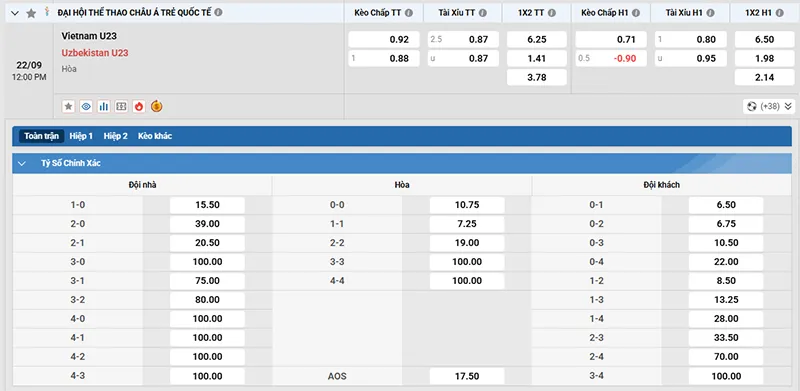Star the Vietnam U23 match as favorite
The image size is (800, 391).
click(x=68, y=106)
